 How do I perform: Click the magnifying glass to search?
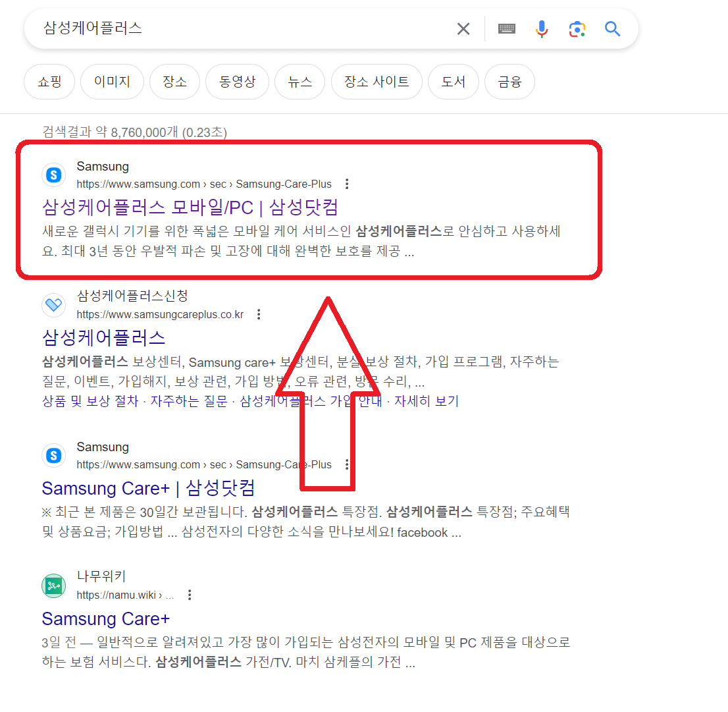click(x=612, y=28)
